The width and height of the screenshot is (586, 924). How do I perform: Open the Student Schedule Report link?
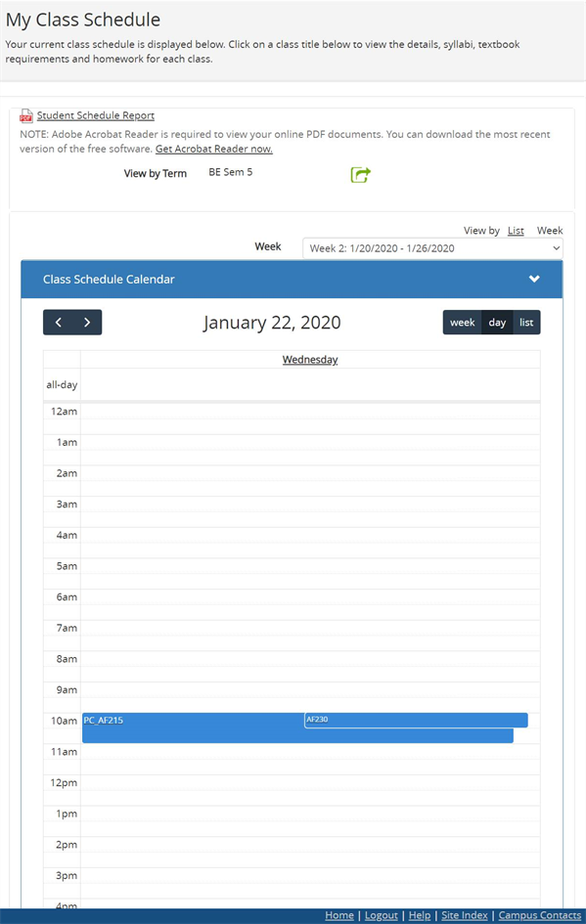click(x=96, y=115)
